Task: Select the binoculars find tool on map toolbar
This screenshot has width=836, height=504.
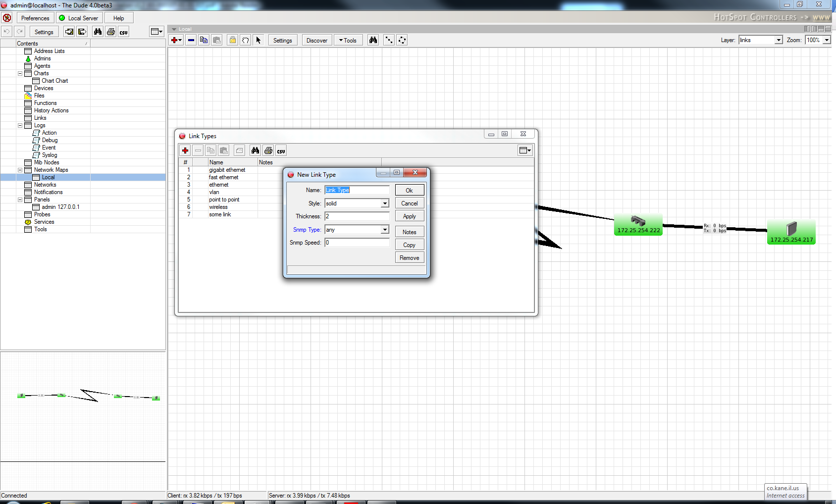Action: [373, 40]
